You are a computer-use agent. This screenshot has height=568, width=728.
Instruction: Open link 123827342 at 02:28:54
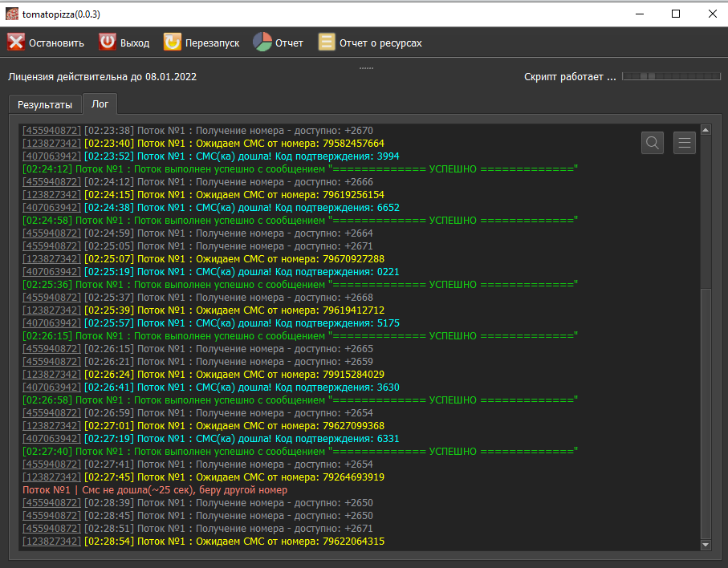click(51, 542)
